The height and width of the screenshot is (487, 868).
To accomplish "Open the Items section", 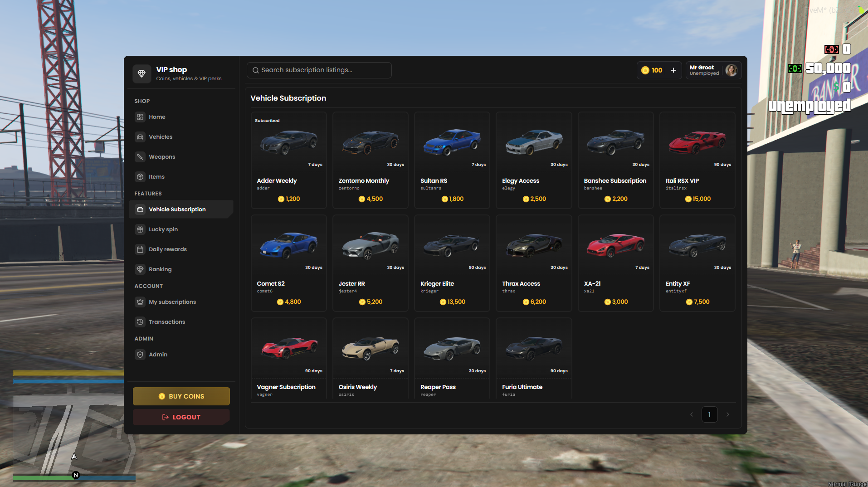I will tap(181, 177).
